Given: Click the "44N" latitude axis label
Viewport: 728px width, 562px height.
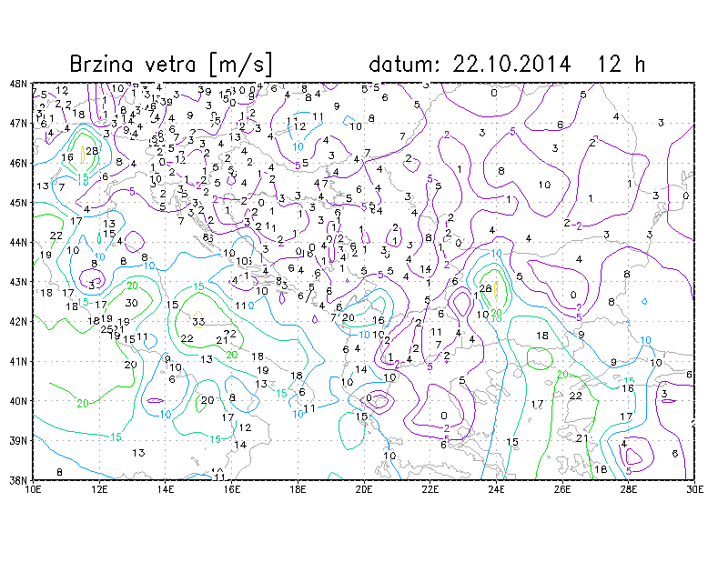Looking at the screenshot, I should (x=18, y=242).
